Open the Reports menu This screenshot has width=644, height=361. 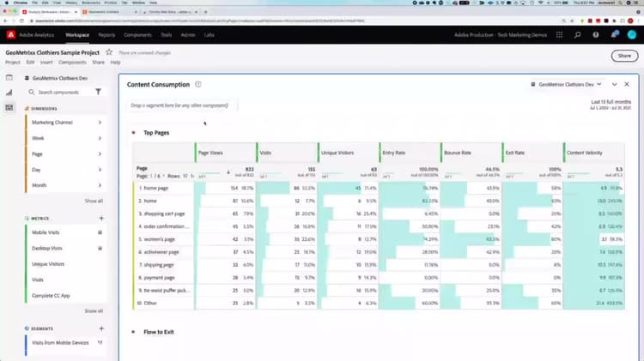(106, 35)
